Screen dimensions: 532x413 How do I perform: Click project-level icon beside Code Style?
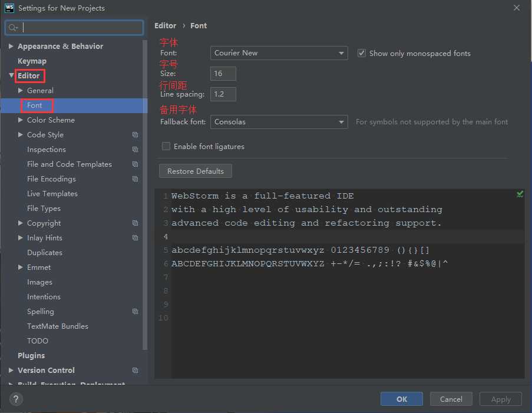[135, 135]
